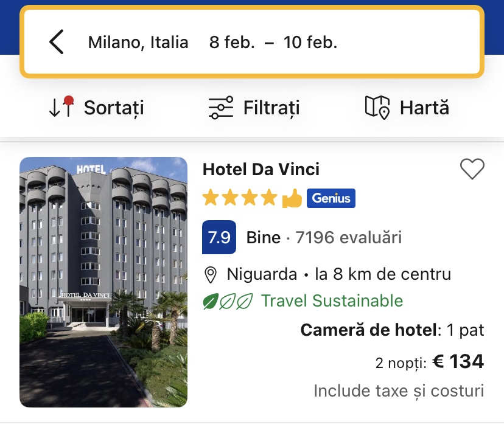Click the Genius badge
The height and width of the screenshot is (430, 504).
pos(331,198)
